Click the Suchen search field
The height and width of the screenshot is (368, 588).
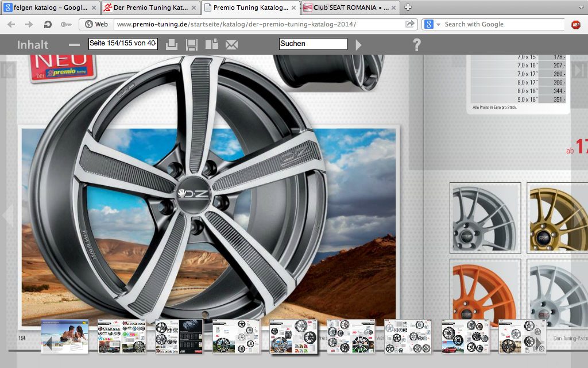[x=313, y=44]
